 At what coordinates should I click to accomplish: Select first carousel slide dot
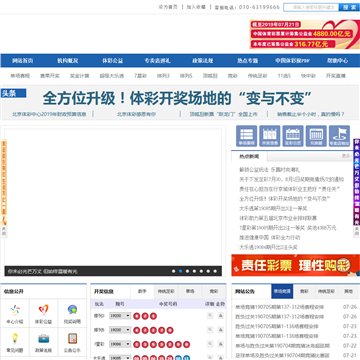173,271
